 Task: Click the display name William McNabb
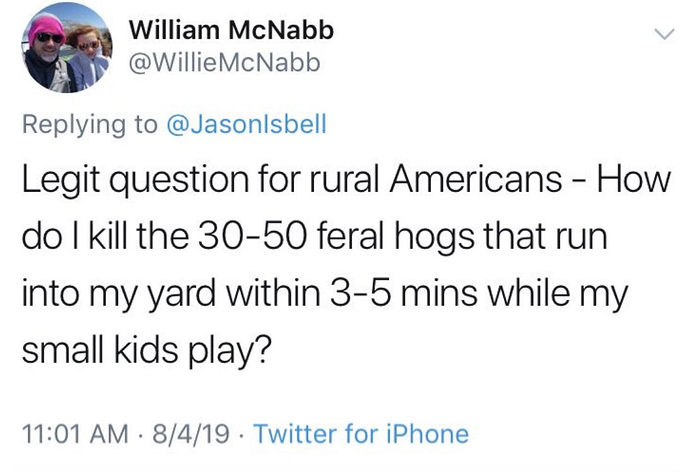tap(231, 32)
